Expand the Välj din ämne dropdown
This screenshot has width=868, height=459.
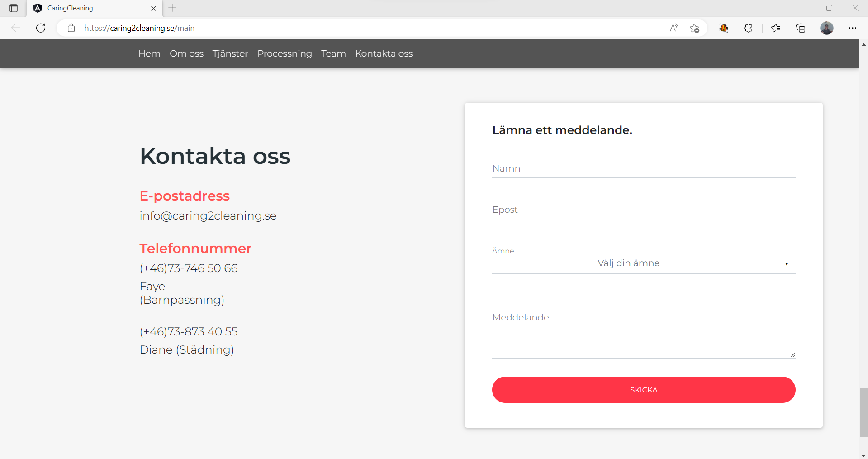[643, 263]
